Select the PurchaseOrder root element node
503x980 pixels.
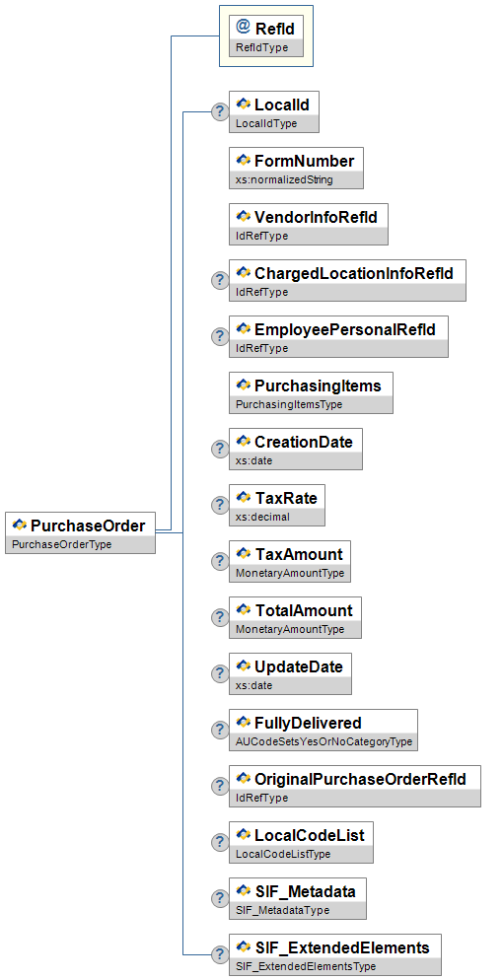coord(80,532)
